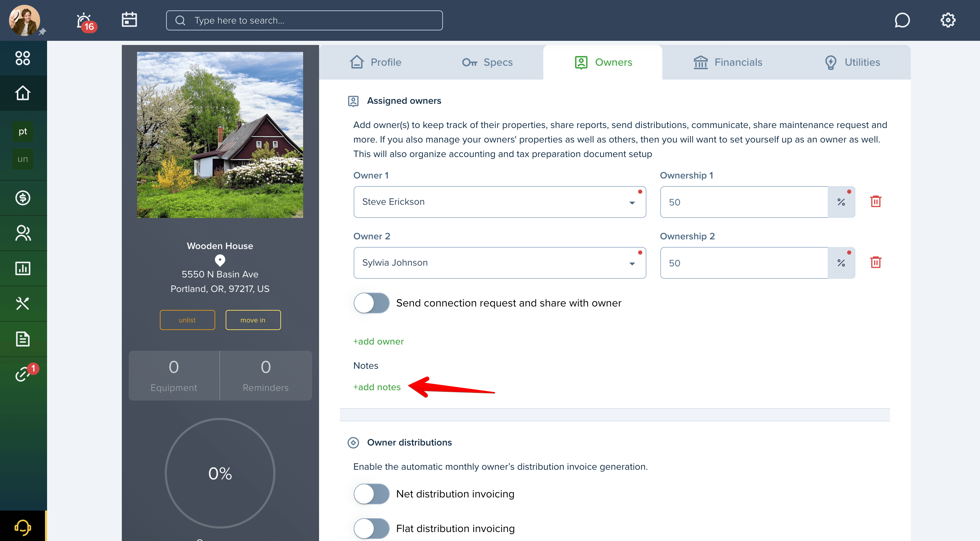Click the percent symbol of Ownership 1

(x=841, y=202)
